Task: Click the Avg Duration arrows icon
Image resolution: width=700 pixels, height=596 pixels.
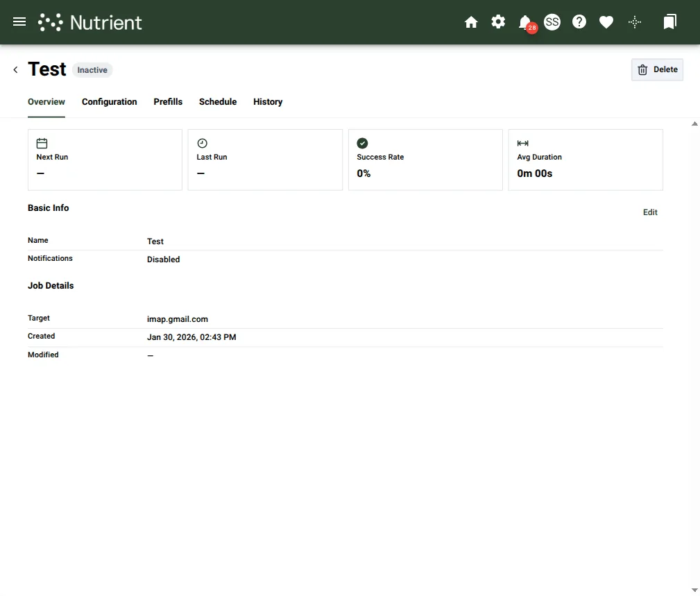Action: click(523, 144)
